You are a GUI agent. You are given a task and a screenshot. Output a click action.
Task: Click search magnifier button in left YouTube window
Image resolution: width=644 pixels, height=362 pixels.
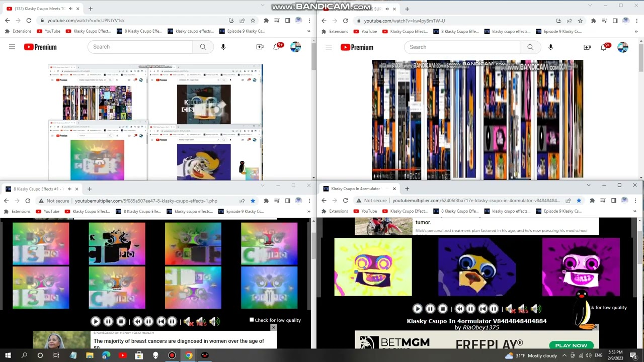(203, 47)
